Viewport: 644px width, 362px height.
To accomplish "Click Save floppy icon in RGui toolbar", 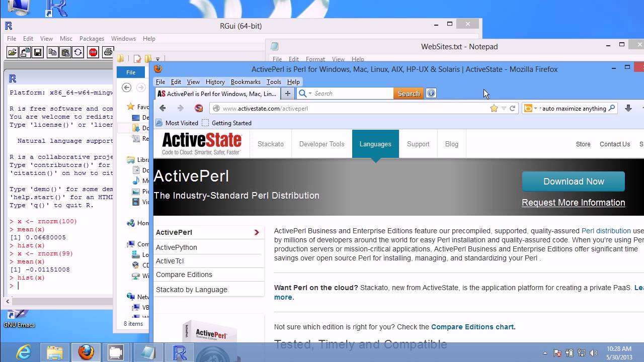I will (37, 52).
